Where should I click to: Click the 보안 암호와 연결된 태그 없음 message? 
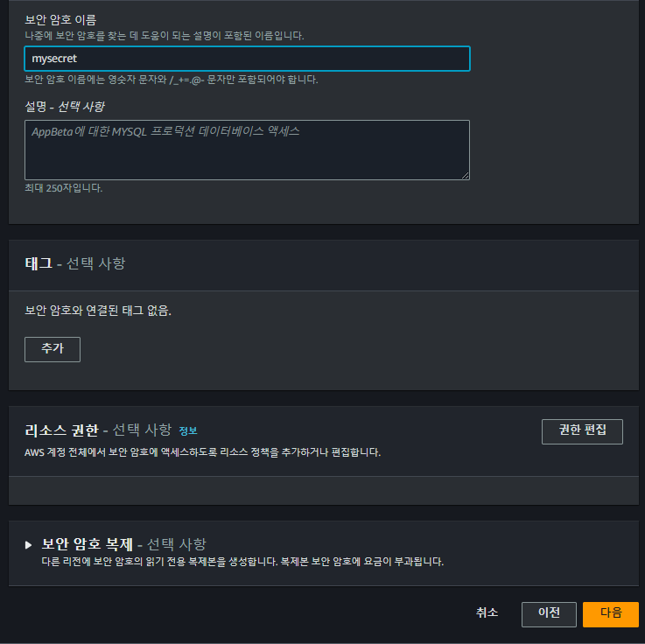pos(98,311)
